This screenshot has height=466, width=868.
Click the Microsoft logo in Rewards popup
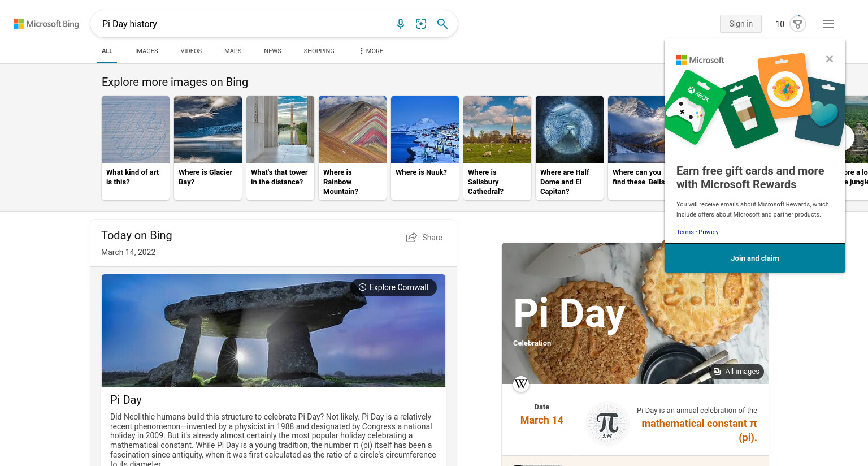click(700, 60)
